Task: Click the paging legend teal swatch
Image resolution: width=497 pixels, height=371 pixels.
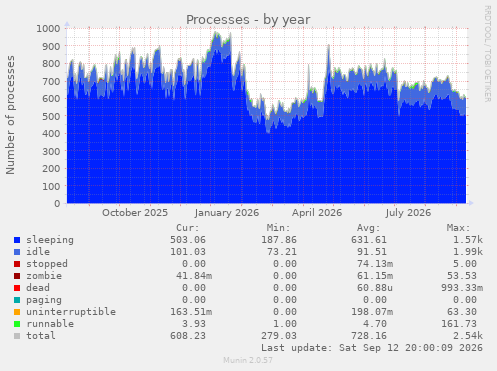Action: [x=17, y=300]
